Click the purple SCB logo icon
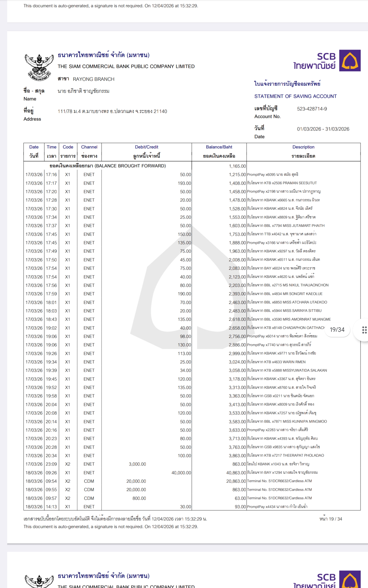 [x=350, y=60]
